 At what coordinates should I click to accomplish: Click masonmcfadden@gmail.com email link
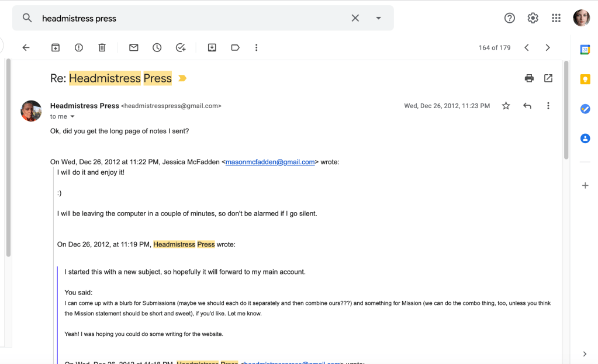(x=270, y=162)
